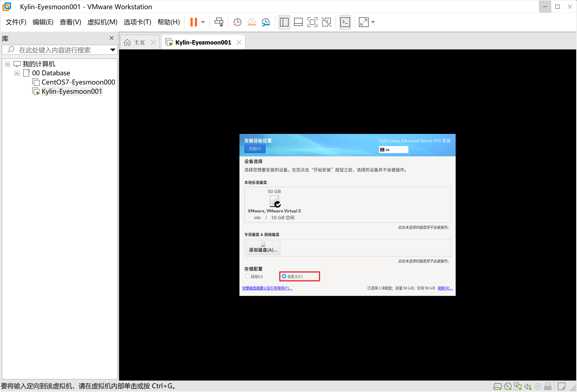
Task: Click the stretch guest display icon
Action: [363, 22]
